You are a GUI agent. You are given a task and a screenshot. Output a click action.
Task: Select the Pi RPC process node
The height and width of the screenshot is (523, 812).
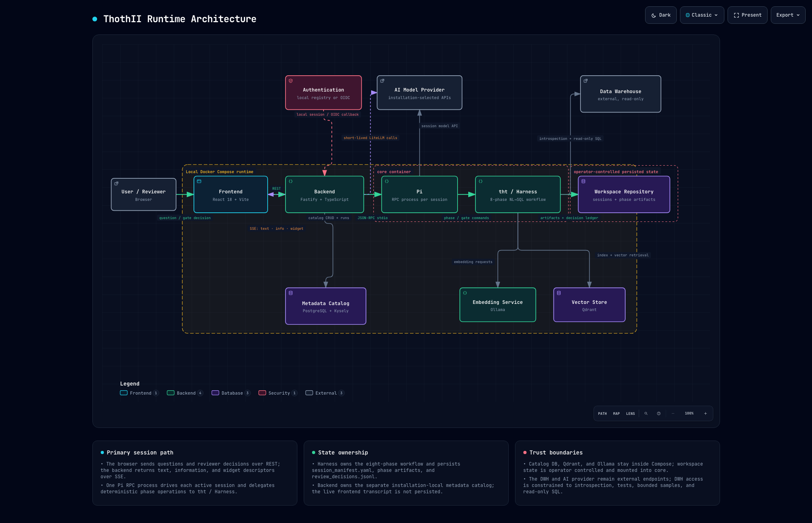pyautogui.click(x=419, y=195)
